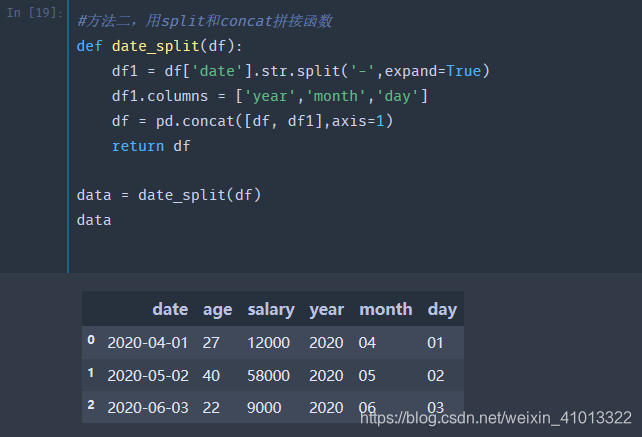
Task: Click the 'day' column header
Action: (442, 310)
